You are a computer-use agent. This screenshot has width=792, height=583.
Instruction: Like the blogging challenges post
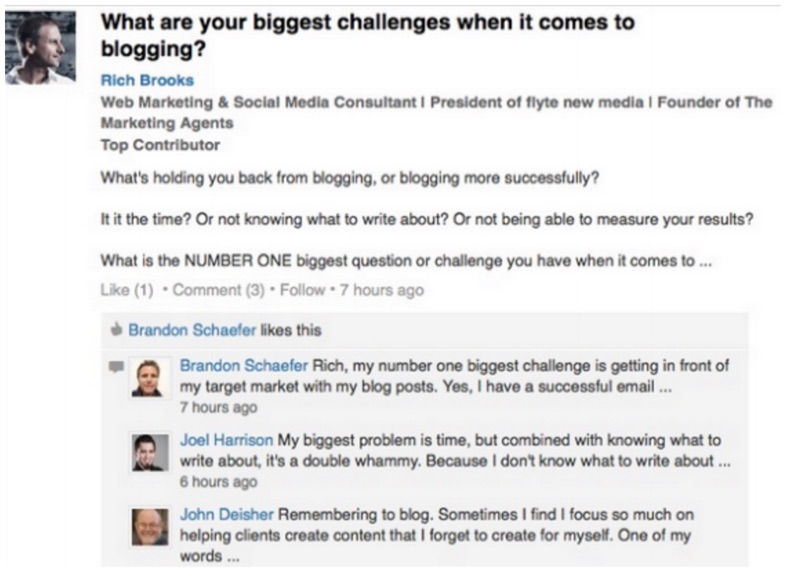127,290
